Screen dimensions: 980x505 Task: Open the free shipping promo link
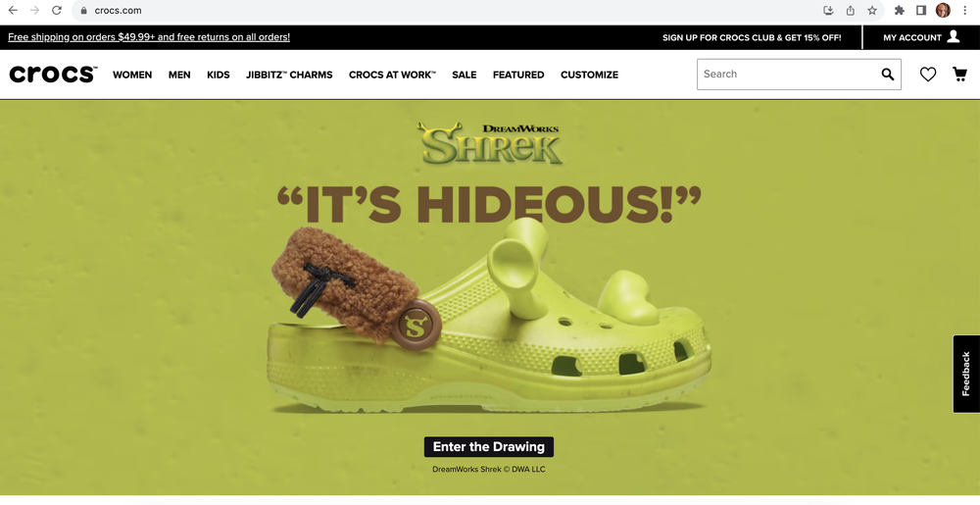tap(149, 37)
